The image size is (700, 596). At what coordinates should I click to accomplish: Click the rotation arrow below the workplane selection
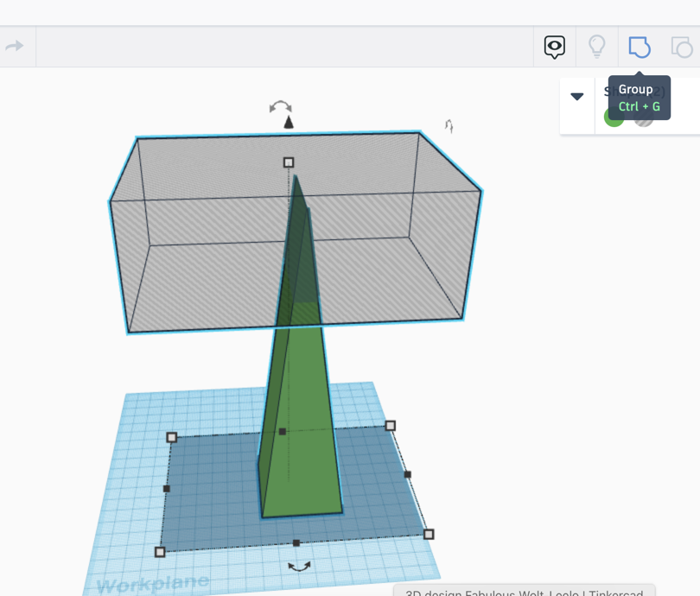coord(300,567)
